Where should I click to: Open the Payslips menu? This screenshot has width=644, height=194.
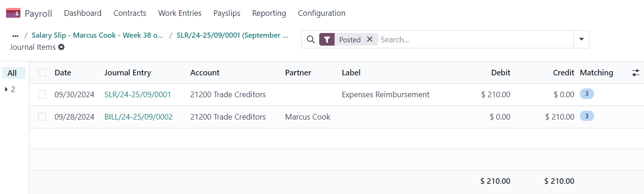point(227,13)
